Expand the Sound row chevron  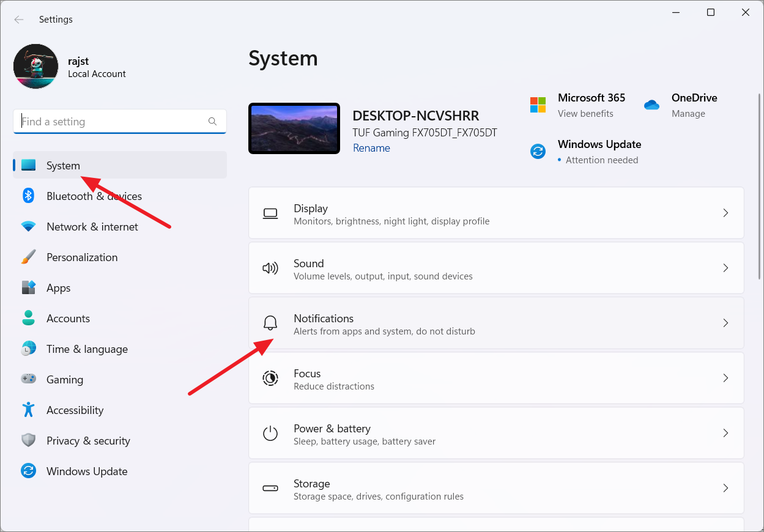coord(725,268)
